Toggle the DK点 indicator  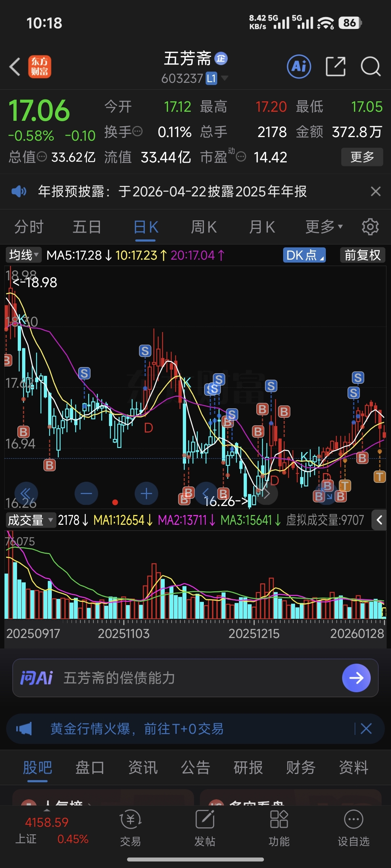click(304, 255)
